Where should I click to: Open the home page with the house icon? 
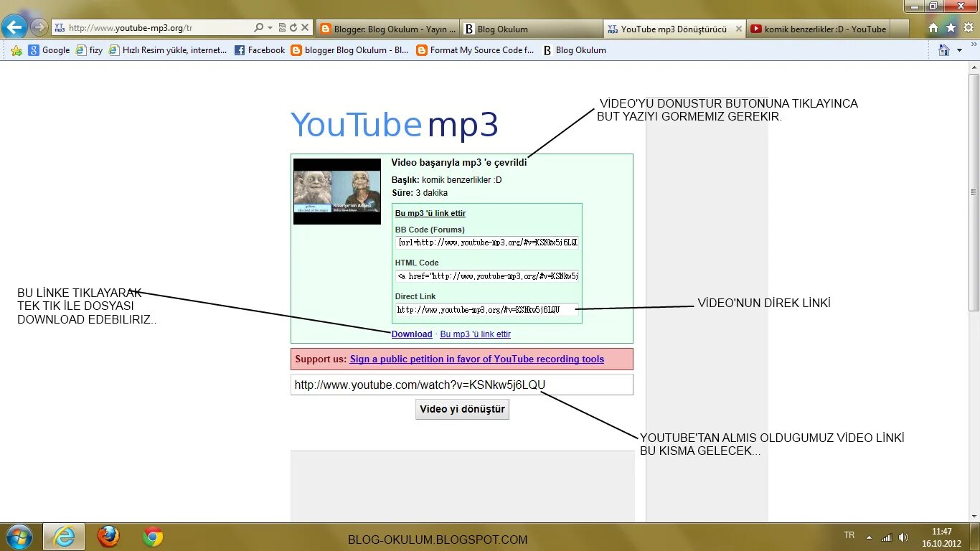point(933,27)
